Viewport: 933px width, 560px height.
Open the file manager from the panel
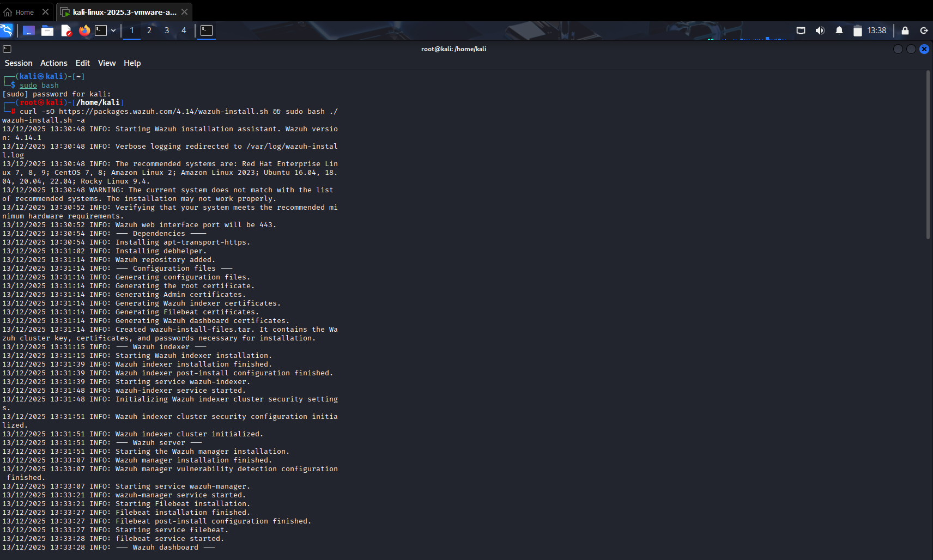coord(47,31)
